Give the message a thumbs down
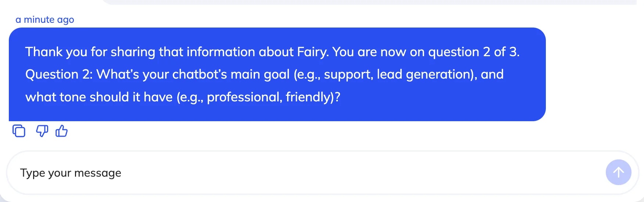Image resolution: width=644 pixels, height=202 pixels. (42, 131)
